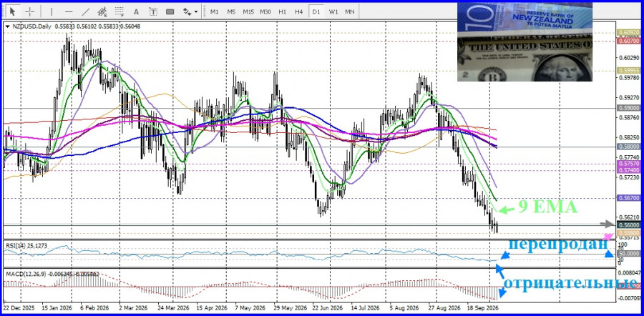Click the 24 Mar 2026 date label
The width and height of the screenshot is (644, 316).
coord(172,308)
